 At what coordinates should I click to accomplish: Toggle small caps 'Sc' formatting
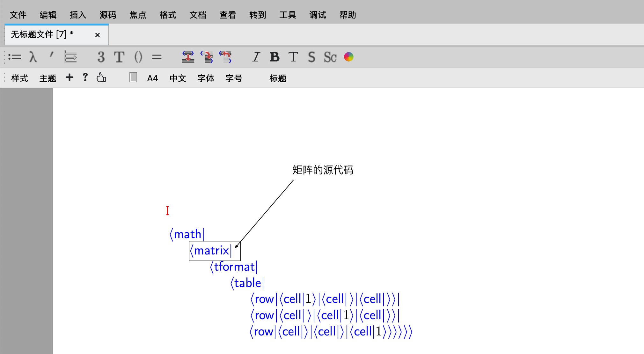tap(330, 57)
